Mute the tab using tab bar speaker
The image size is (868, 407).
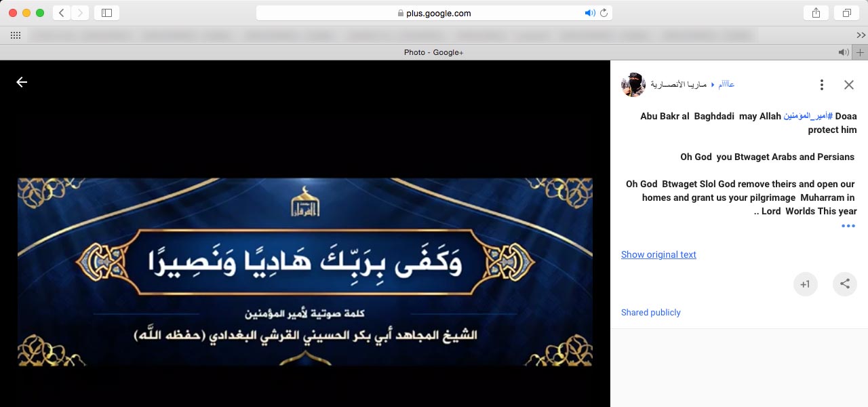click(843, 52)
